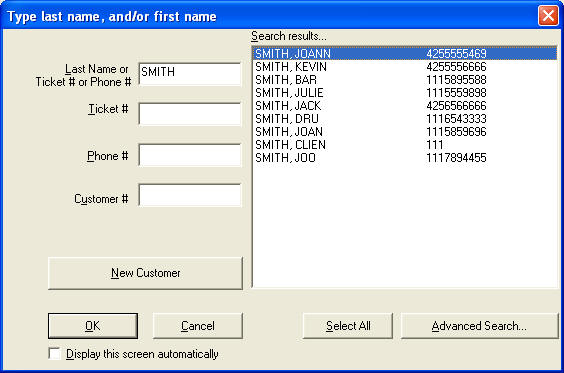Screen dimensions: 564x373
Task: Select SMITH, JOANN in search results
Action: pos(405,54)
